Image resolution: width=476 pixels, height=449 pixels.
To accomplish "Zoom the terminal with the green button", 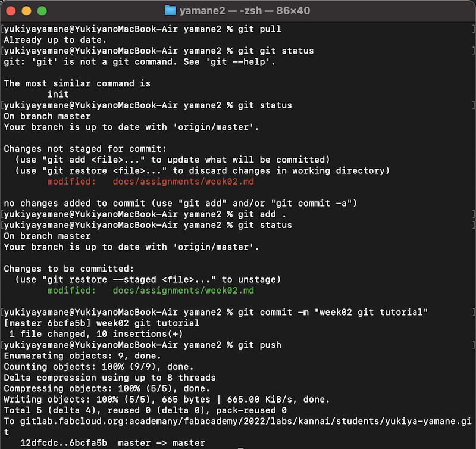I will pyautogui.click(x=42, y=11).
